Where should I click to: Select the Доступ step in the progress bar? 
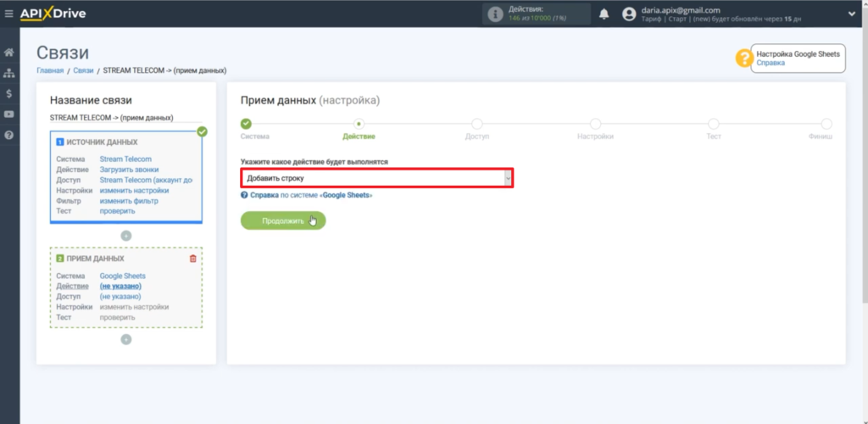476,125
